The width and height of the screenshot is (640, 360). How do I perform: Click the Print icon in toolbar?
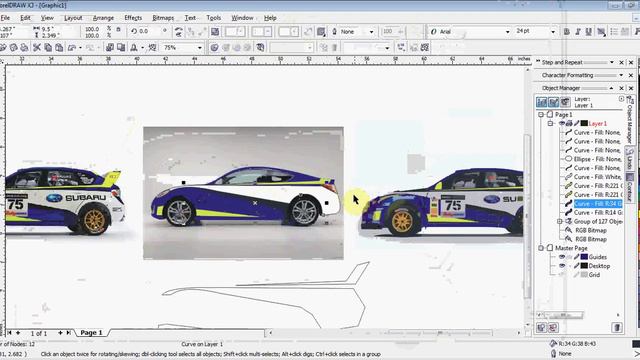(24, 48)
